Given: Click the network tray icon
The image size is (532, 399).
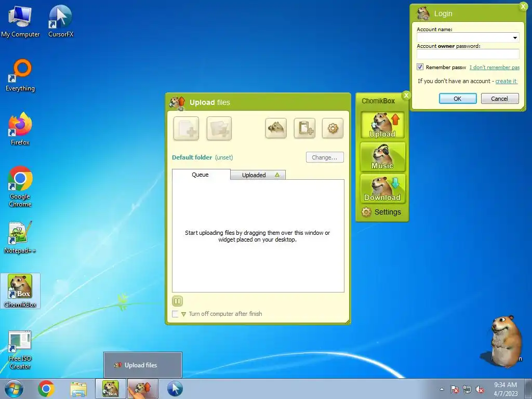Looking at the screenshot, I should pos(467,390).
